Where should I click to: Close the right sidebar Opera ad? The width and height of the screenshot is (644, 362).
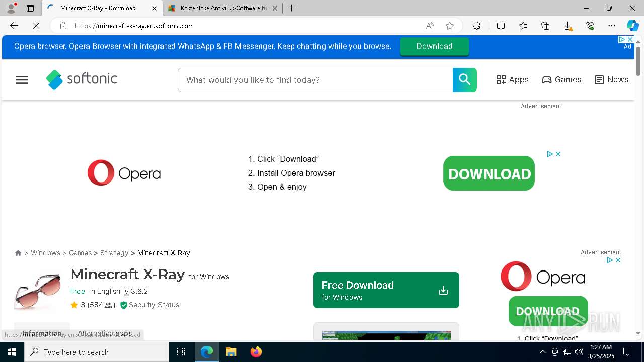click(618, 260)
